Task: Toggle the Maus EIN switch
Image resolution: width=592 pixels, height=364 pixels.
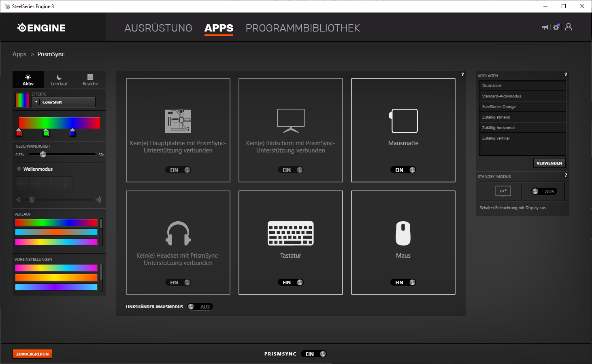Action: (403, 282)
